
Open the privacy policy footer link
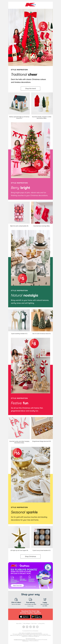click(x=41, y=624)
